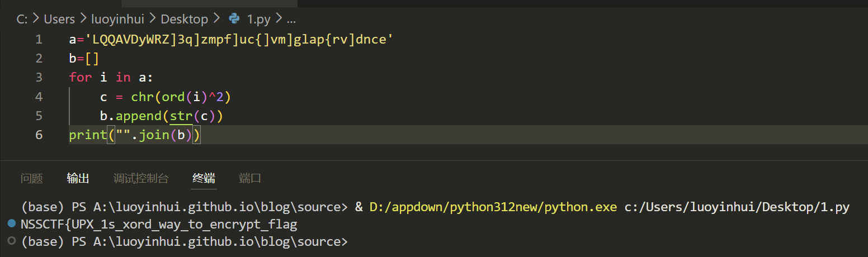The image size is (868, 257).
Task: Open the 调试控制台 panel tab
Action: (x=140, y=178)
